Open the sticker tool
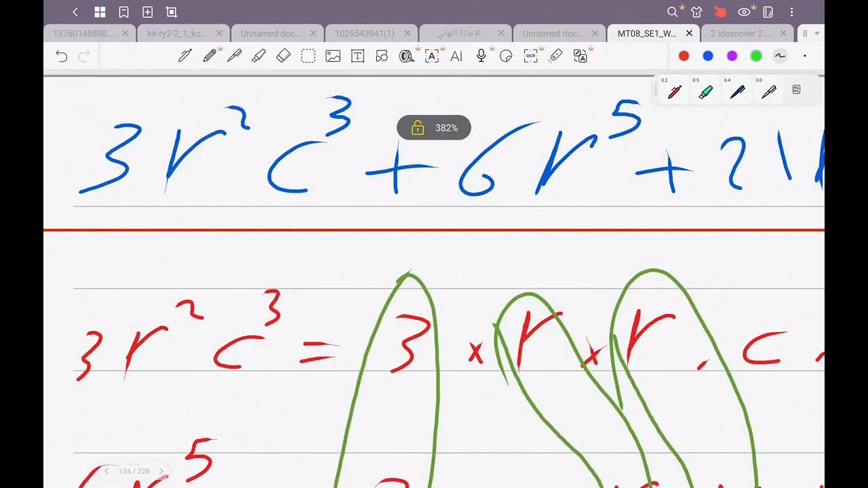Viewport: 868px width, 488px height. click(506, 56)
